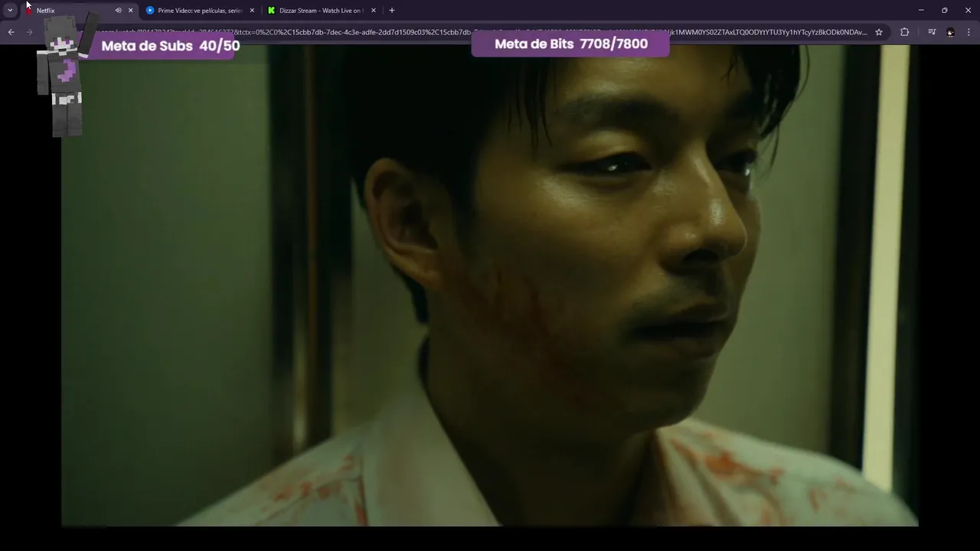Open the Chrome three-dot menu

[969, 32]
